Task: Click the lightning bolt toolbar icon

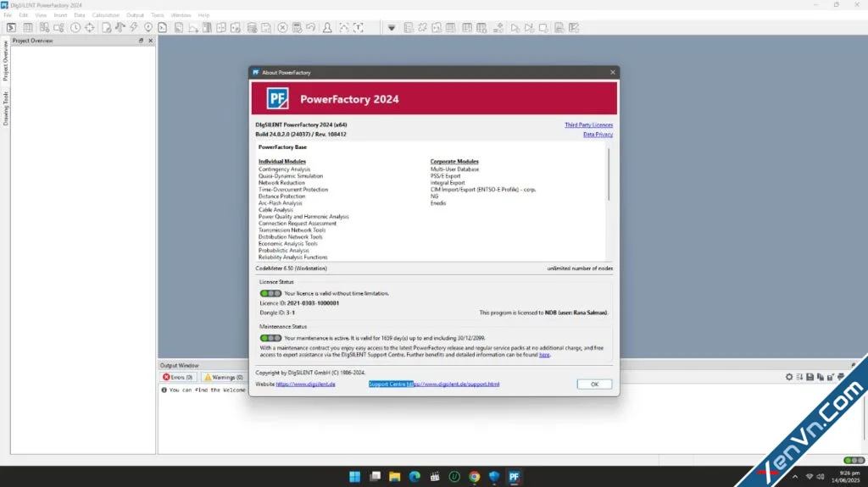Action: 134,28
